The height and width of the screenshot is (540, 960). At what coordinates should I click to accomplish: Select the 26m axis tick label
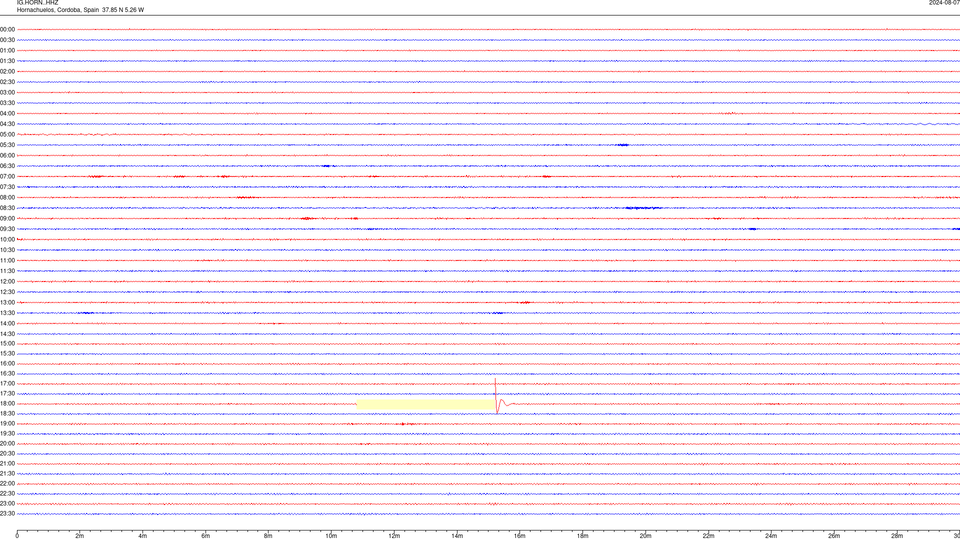pos(834,536)
